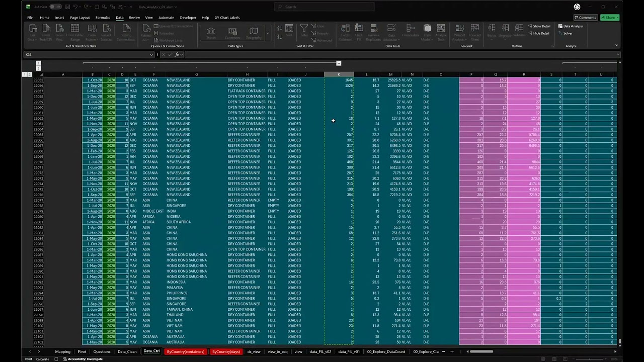Collapse the ribbon with chevron

click(616, 46)
